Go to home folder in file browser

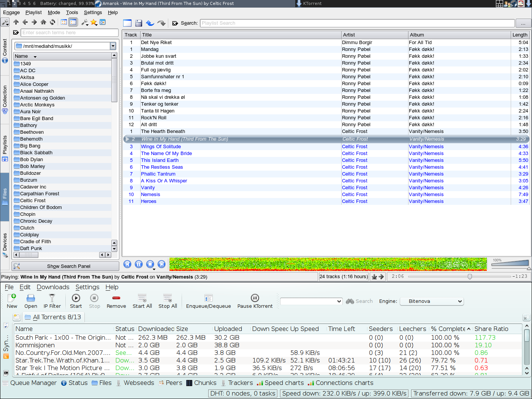point(43,22)
